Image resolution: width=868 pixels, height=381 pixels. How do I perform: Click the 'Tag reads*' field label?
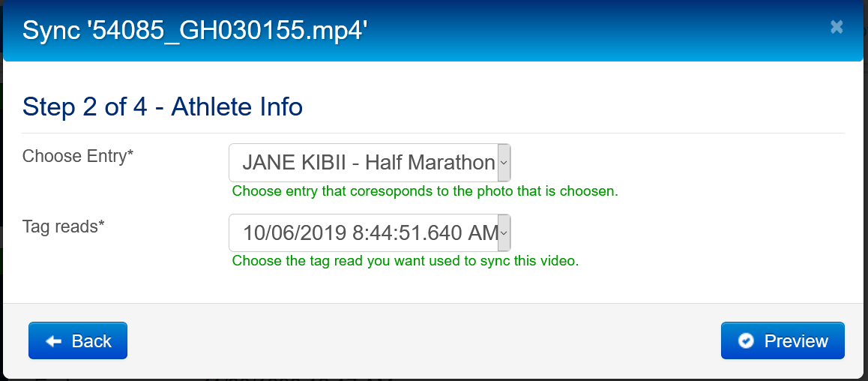(64, 226)
